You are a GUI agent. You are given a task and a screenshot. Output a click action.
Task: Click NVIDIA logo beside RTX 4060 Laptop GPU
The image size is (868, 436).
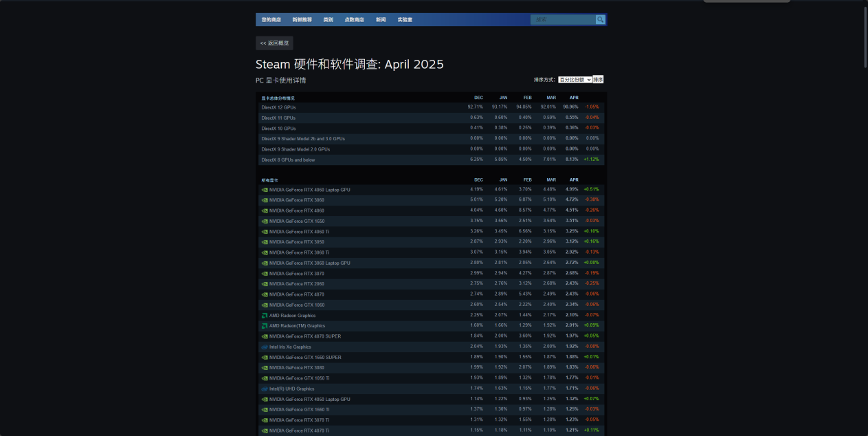tap(265, 190)
